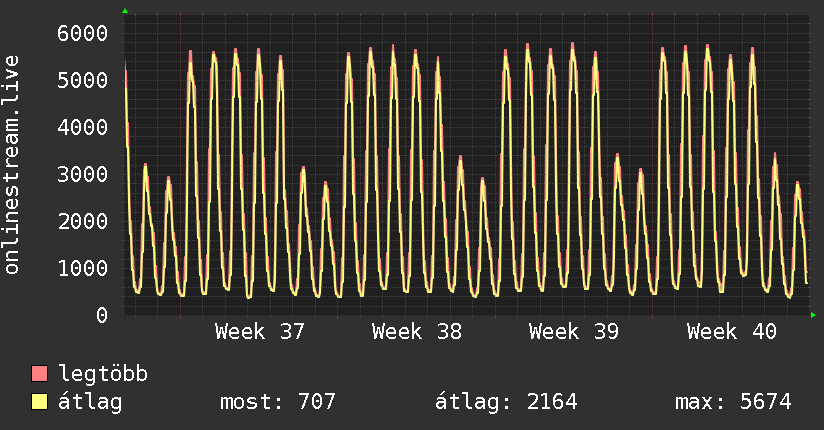The image size is (824, 430).
Task: Click the Week 37 axis label
Action: [260, 332]
